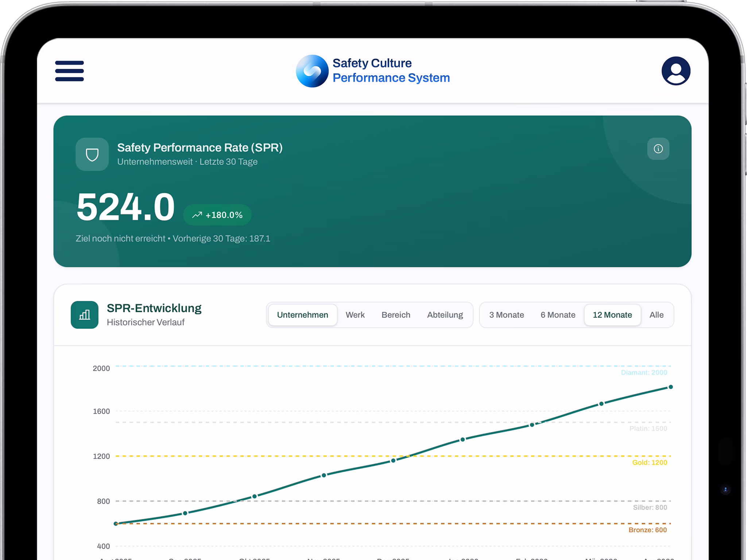Click the 400 y-axis label
The image size is (747, 560).
103,547
